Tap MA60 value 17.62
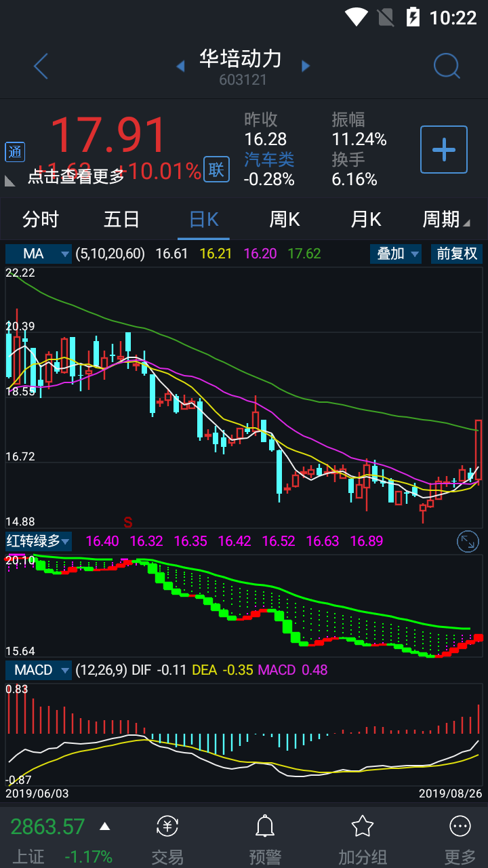 pos(304,254)
